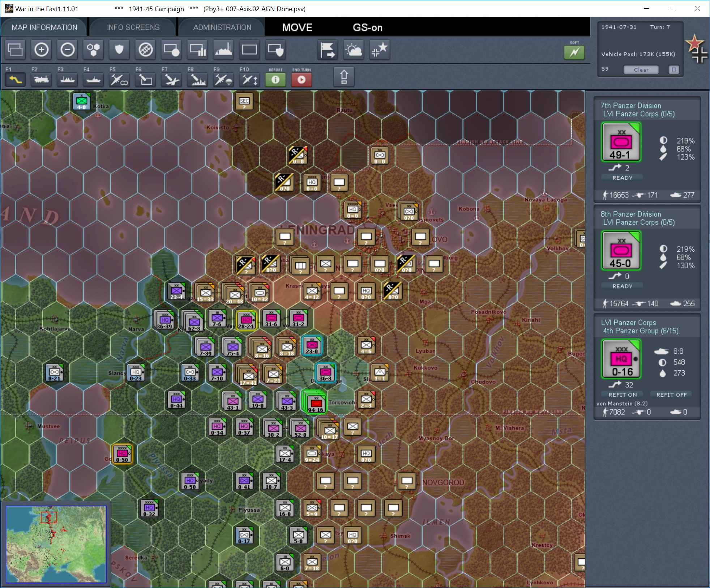The image size is (710, 588).
Task: Select F7 bomb airfield icon
Action: pos(171,80)
